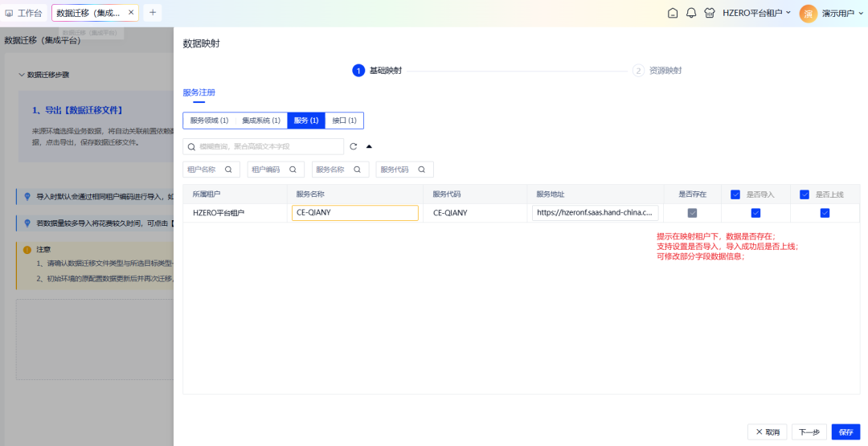Click 服务名称 filter field
Image resolution: width=868 pixels, height=446 pixels.
pyautogui.click(x=341, y=170)
